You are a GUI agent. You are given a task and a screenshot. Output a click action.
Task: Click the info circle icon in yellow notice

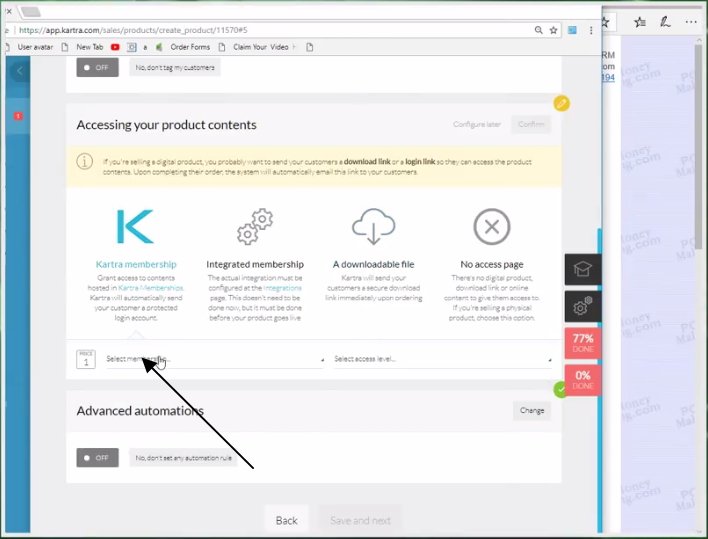tap(84, 161)
